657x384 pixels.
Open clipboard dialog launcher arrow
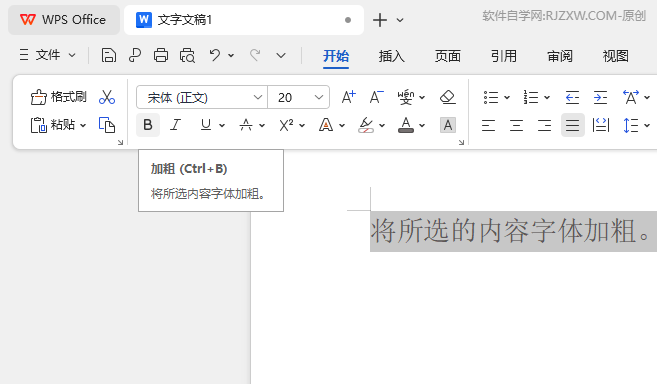[x=120, y=143]
